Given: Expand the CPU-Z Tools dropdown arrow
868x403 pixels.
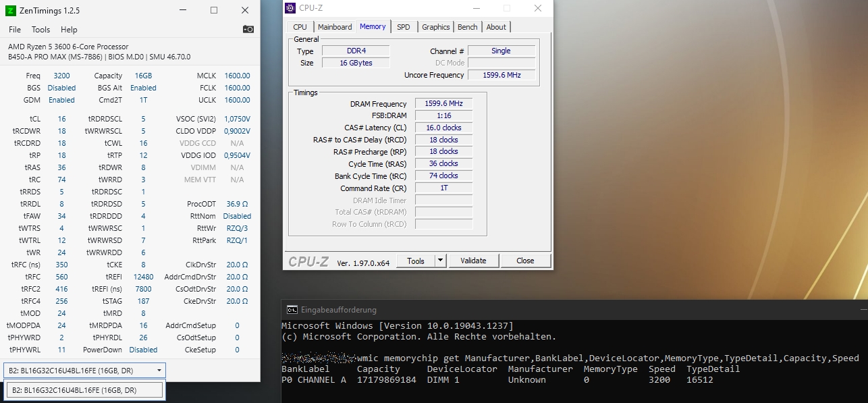Looking at the screenshot, I should pyautogui.click(x=440, y=261).
